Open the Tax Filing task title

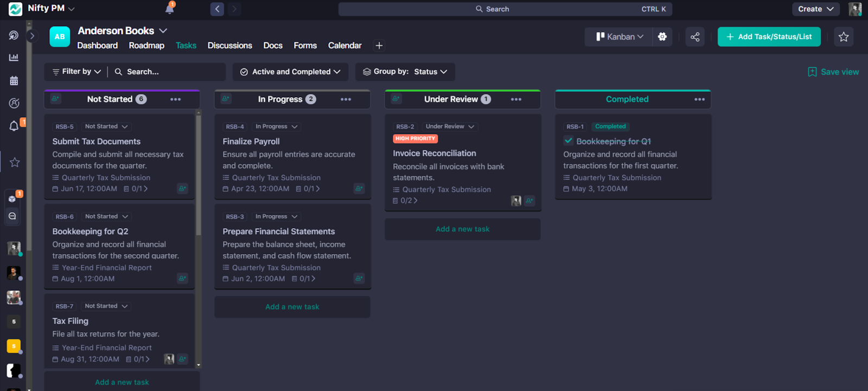[71, 321]
